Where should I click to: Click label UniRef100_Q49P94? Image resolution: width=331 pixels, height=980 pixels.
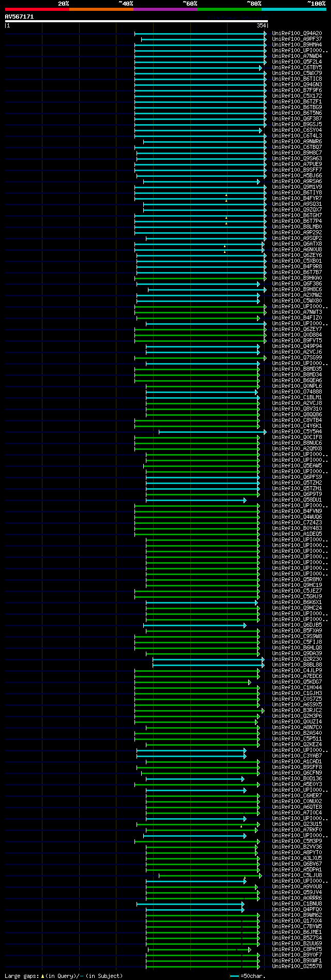(297, 346)
